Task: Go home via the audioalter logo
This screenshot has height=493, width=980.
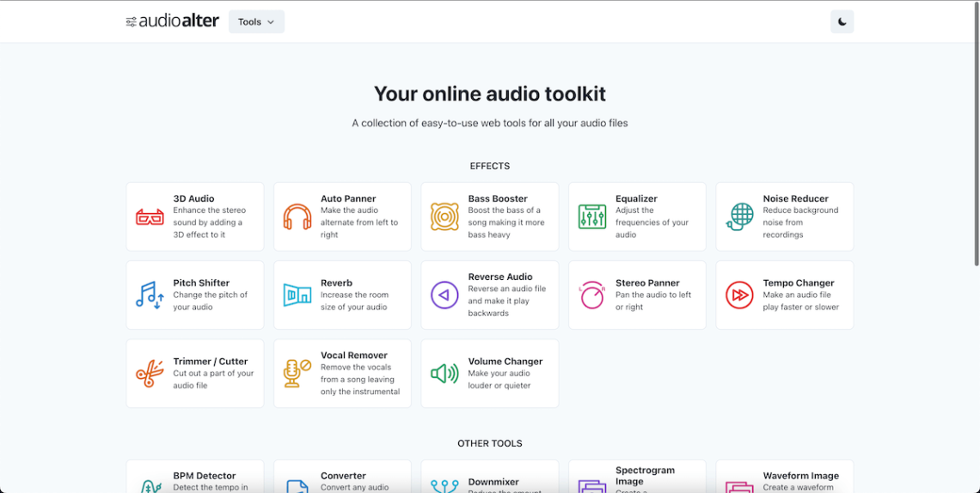Action: pos(173,21)
